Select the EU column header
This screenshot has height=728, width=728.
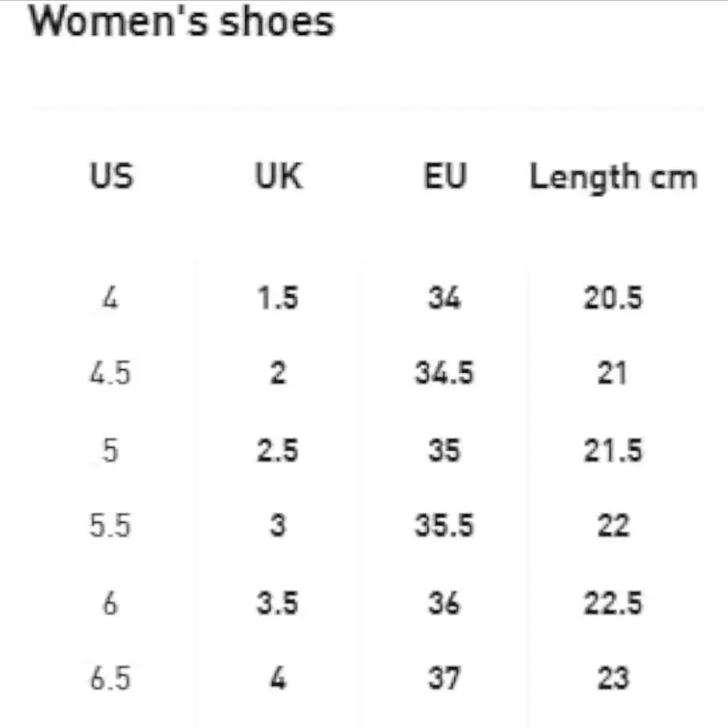click(445, 176)
